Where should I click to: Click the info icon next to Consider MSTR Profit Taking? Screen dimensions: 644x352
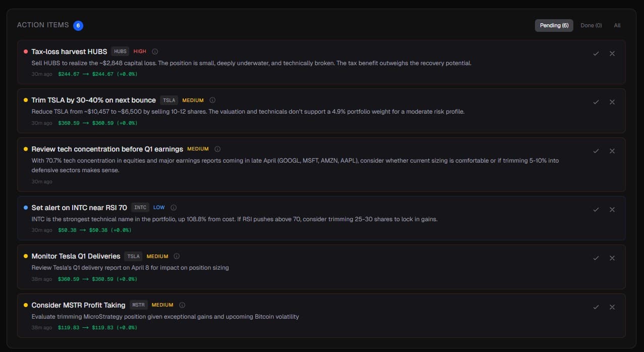coord(182,305)
